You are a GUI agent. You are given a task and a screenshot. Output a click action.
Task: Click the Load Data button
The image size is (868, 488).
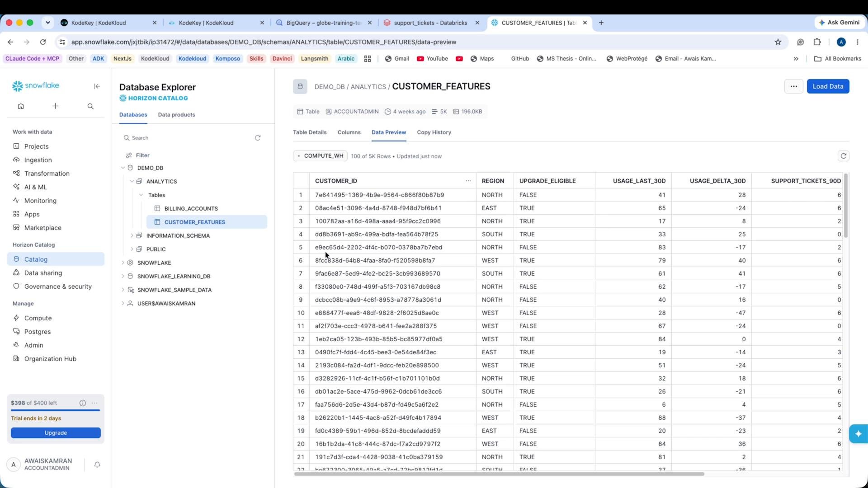[x=828, y=86]
